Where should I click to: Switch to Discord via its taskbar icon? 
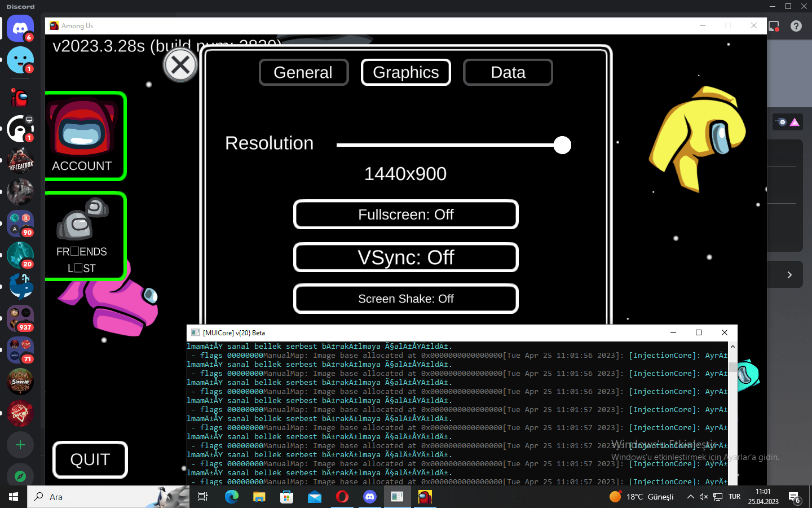point(370,497)
